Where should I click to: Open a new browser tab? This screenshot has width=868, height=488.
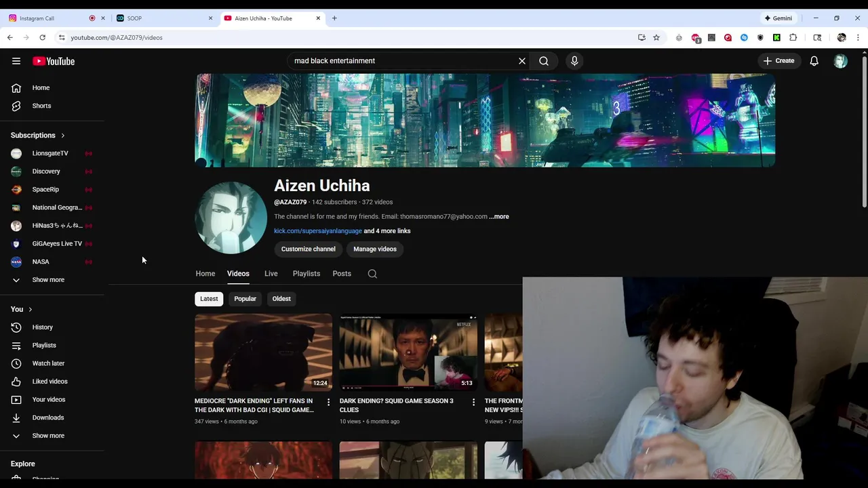(x=334, y=18)
